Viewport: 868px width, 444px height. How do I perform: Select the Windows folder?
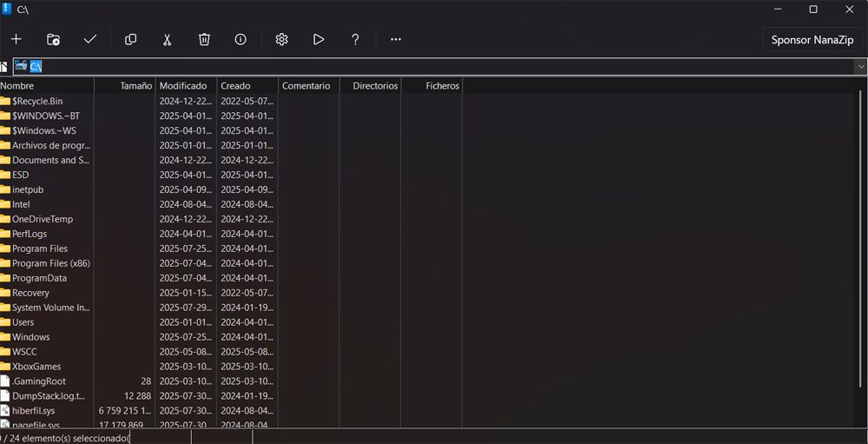point(31,337)
